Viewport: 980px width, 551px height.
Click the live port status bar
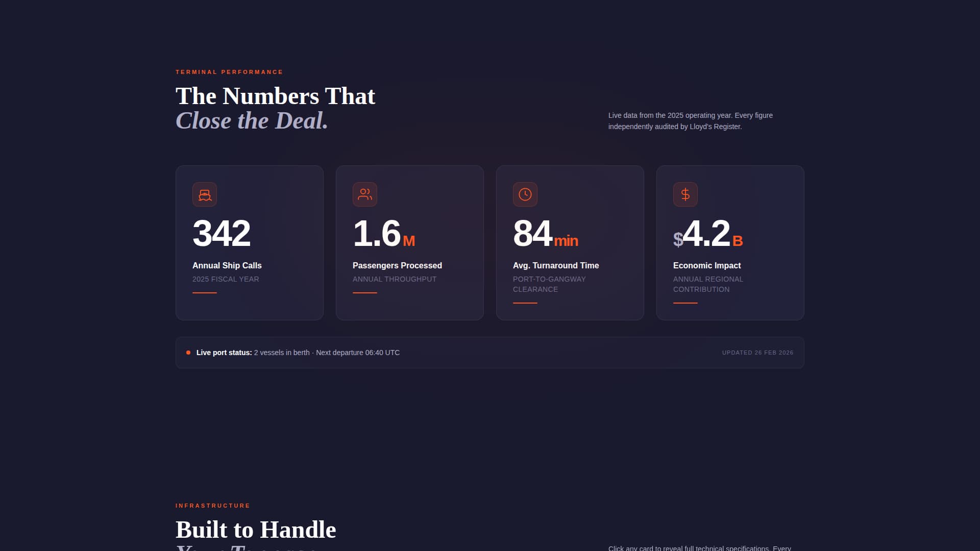click(x=490, y=352)
